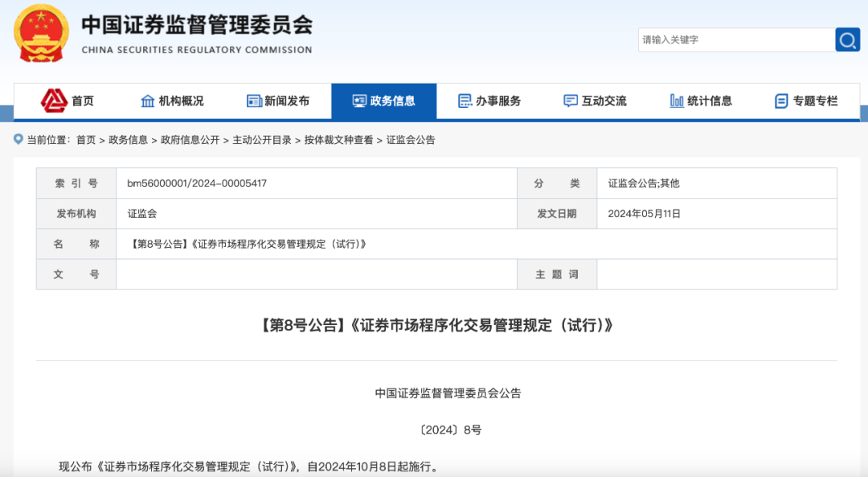
Task: Follow the 政府信息公开 breadcrumb link
Action: click(190, 140)
